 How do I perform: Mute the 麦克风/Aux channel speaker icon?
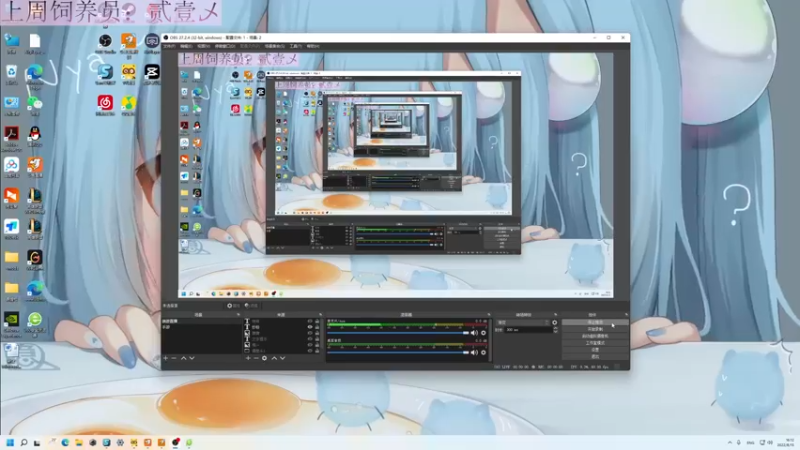tap(474, 333)
